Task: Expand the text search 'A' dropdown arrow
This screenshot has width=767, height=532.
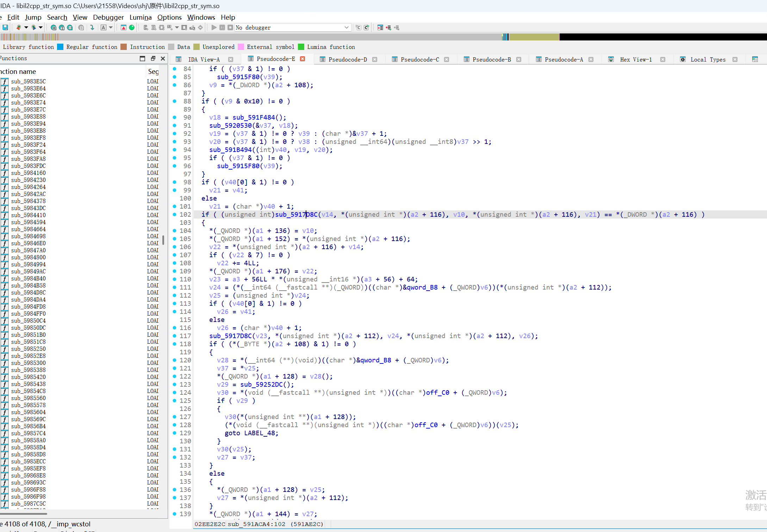Action: point(111,27)
